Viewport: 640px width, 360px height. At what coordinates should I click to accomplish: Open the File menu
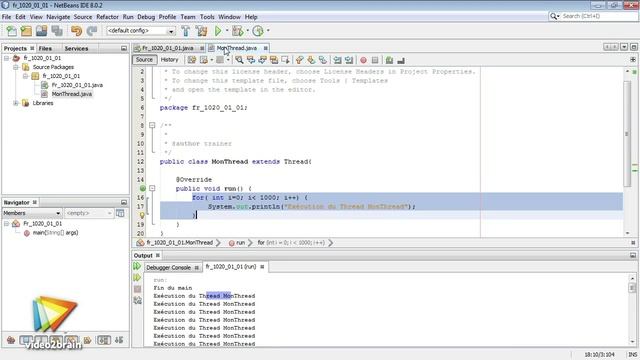[7, 17]
